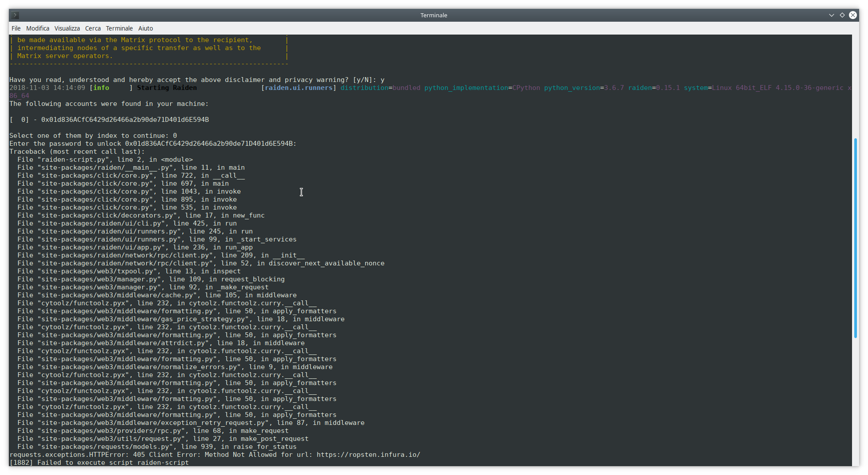
Task: Click the 'requests.exceptions.HTTPError' error line
Action: click(215, 455)
